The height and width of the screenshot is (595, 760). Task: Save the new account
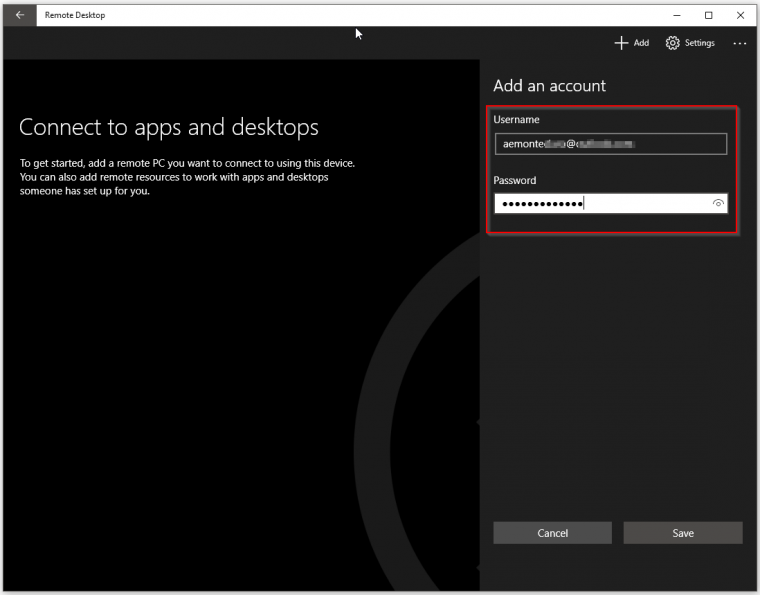pos(682,533)
